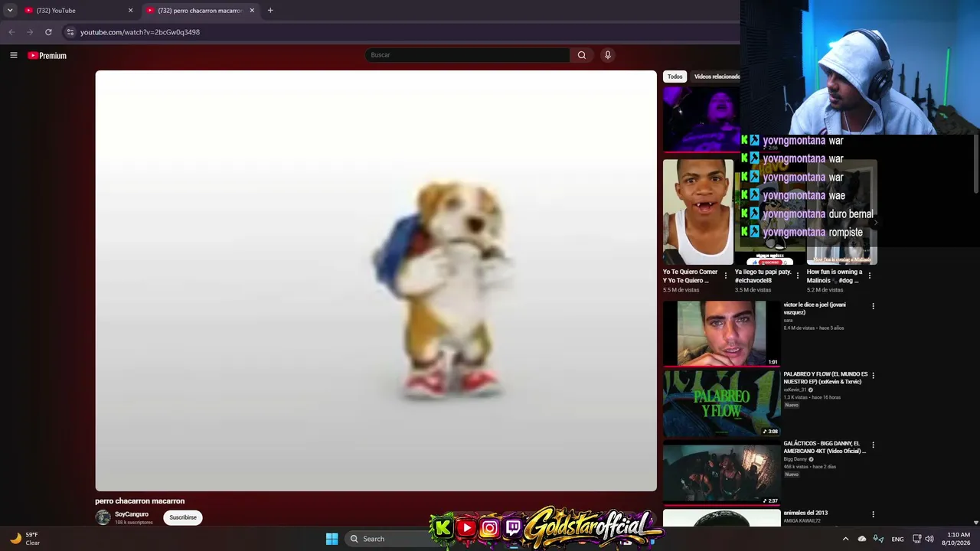Image resolution: width=980 pixels, height=551 pixels.
Task: Open the 'GALÁCTICOS - BIGG DANNY' video title
Action: 825,448
